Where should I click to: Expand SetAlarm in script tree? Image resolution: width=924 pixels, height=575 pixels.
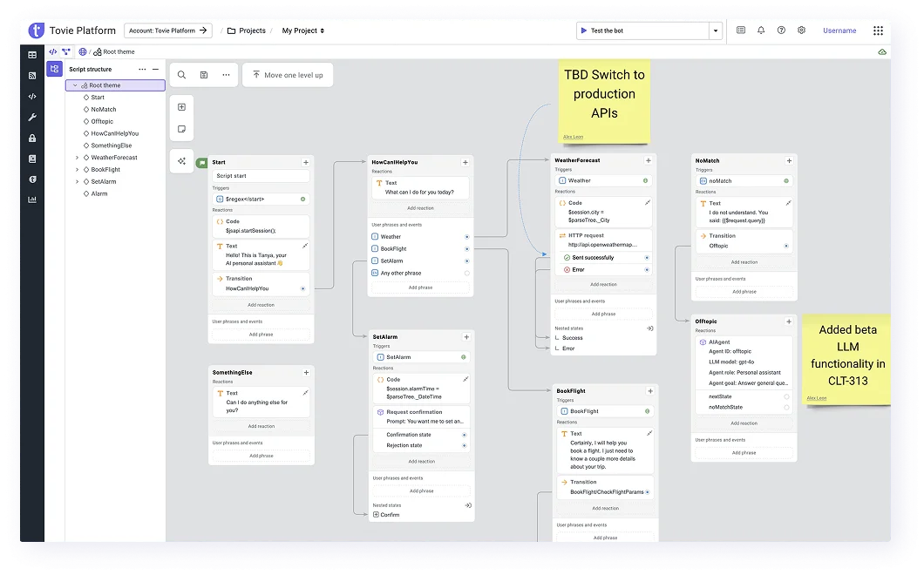pyautogui.click(x=77, y=181)
